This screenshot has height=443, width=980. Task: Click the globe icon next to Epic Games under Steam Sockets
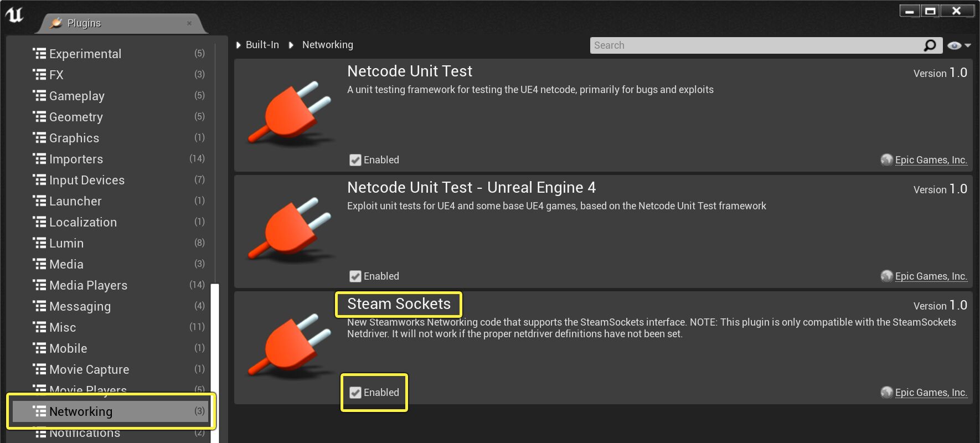point(886,392)
